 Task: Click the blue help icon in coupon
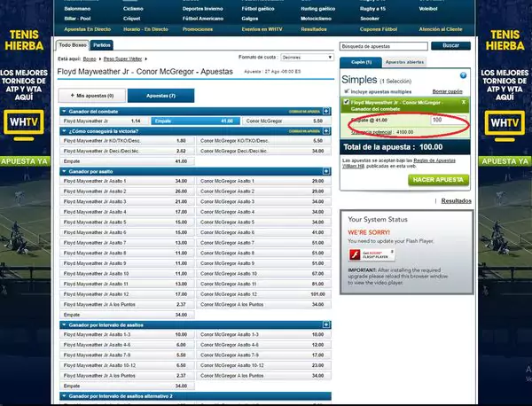pos(463,75)
